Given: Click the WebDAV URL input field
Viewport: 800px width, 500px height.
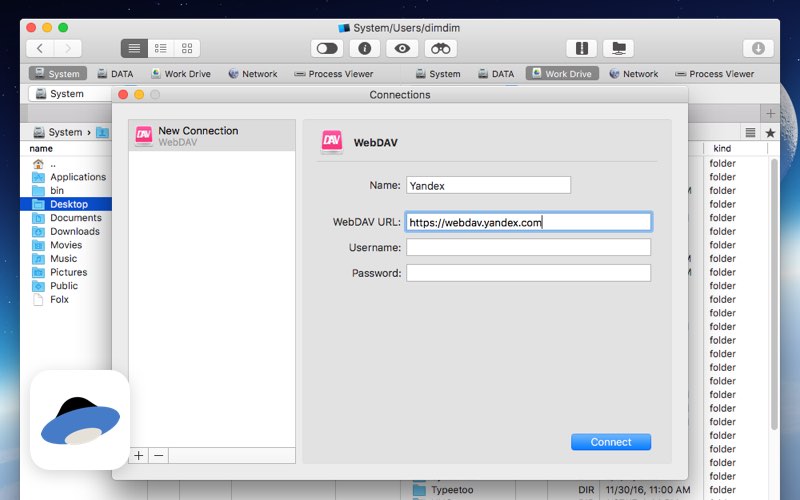Looking at the screenshot, I should tap(529, 222).
